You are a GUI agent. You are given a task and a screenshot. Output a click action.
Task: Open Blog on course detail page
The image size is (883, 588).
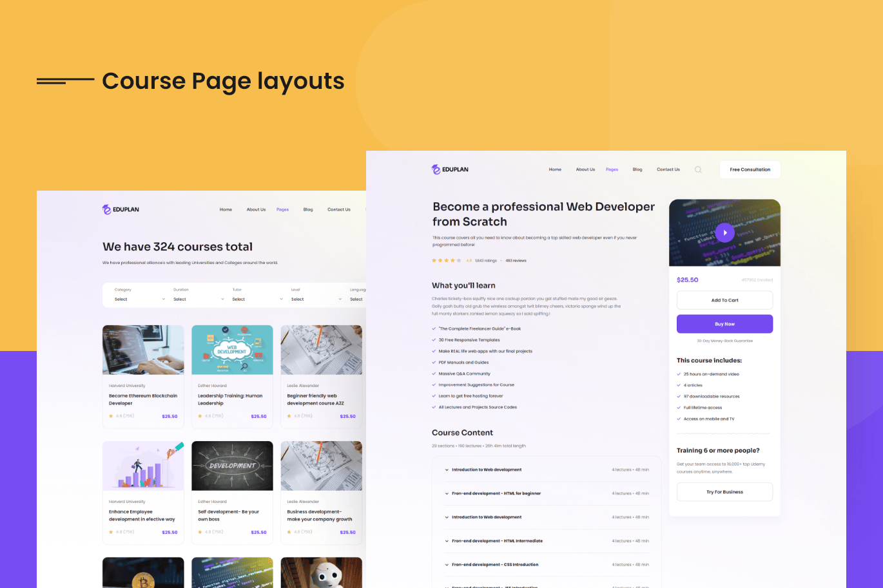[637, 169]
